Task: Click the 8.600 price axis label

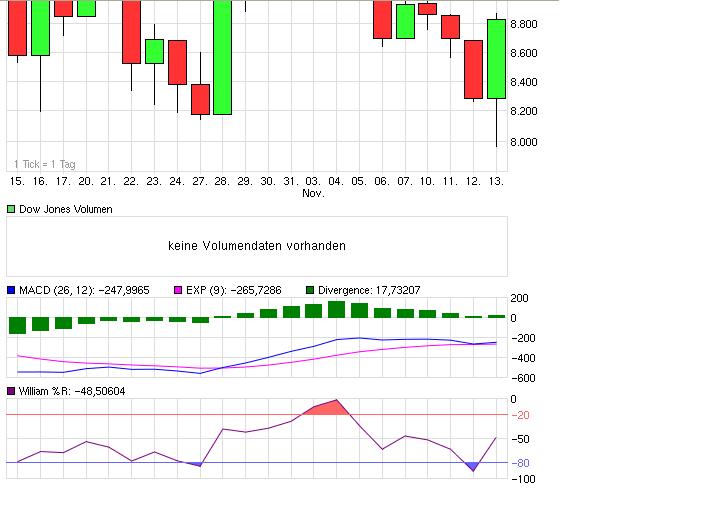Action: pyautogui.click(x=524, y=53)
